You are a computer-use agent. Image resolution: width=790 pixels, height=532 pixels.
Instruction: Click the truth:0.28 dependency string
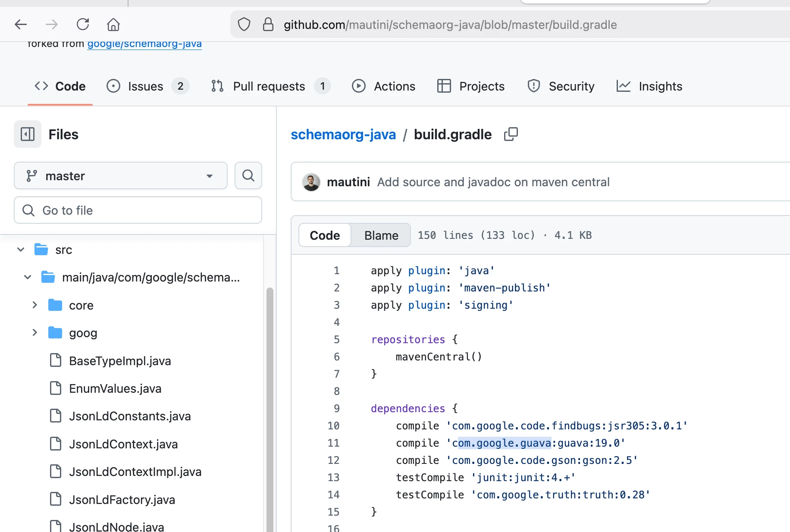click(x=560, y=495)
